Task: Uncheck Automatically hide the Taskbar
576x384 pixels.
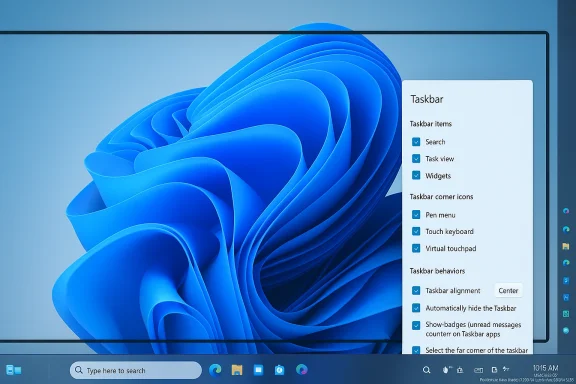Action: (416, 308)
